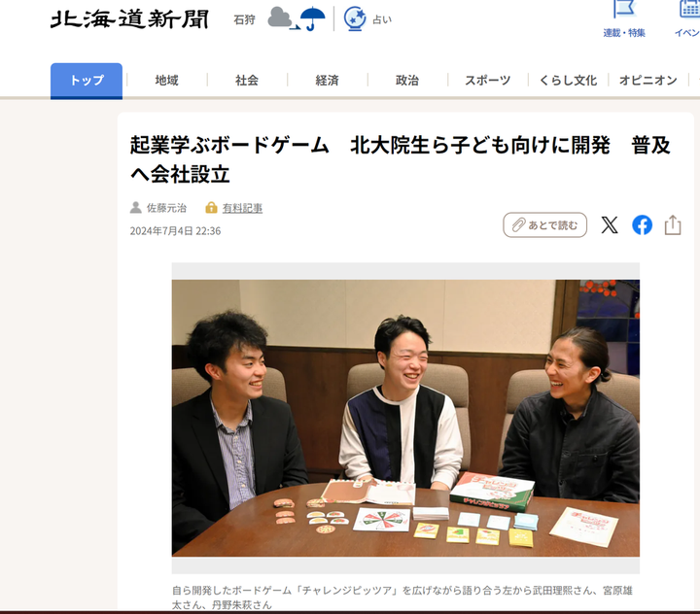Open the イベント calendar icon
Viewport: 700px width, 614px height.
coord(689,9)
